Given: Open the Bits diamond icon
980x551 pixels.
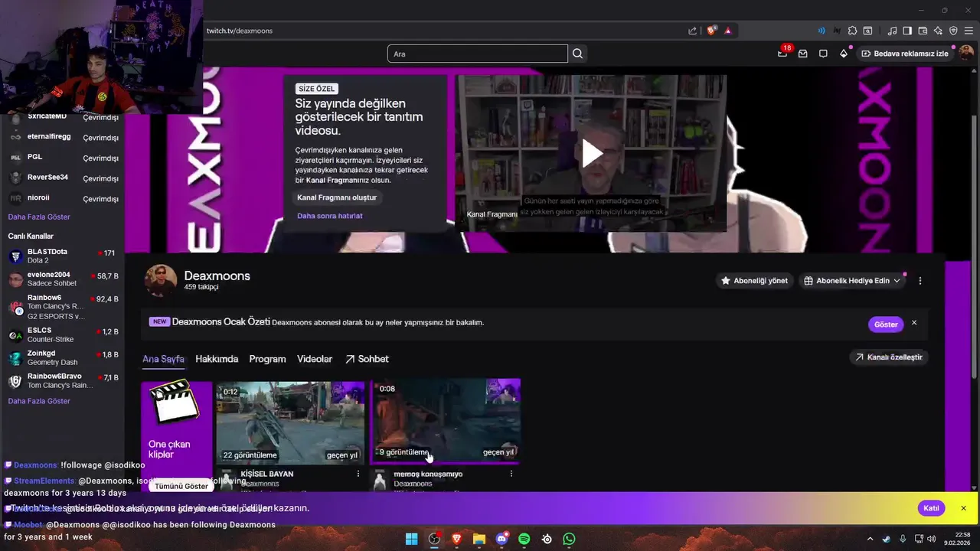Looking at the screenshot, I should (x=844, y=54).
